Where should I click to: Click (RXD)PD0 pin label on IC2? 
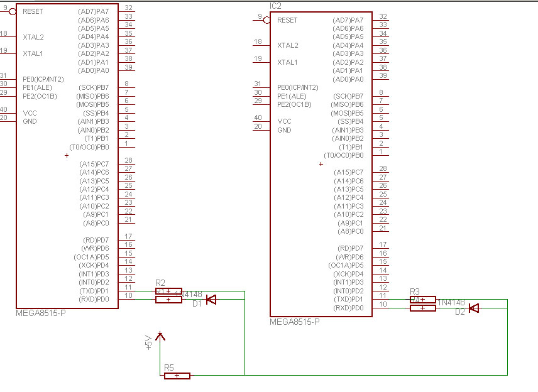348,308
